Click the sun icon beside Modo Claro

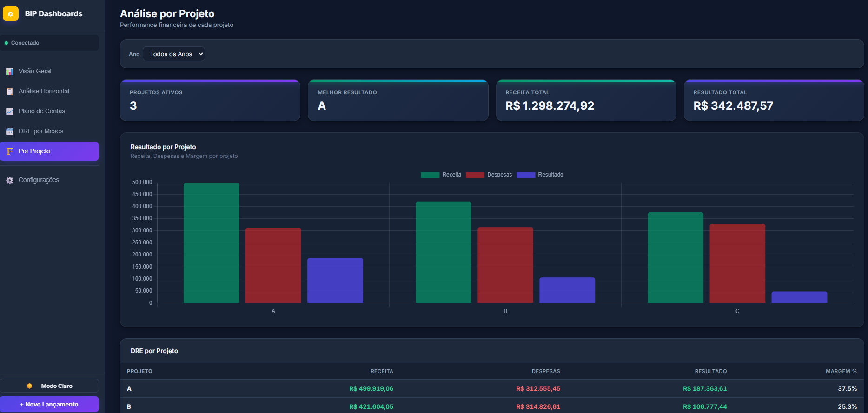30,386
